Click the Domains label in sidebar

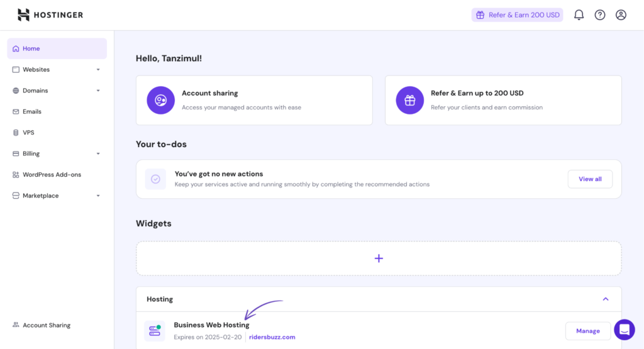click(35, 91)
